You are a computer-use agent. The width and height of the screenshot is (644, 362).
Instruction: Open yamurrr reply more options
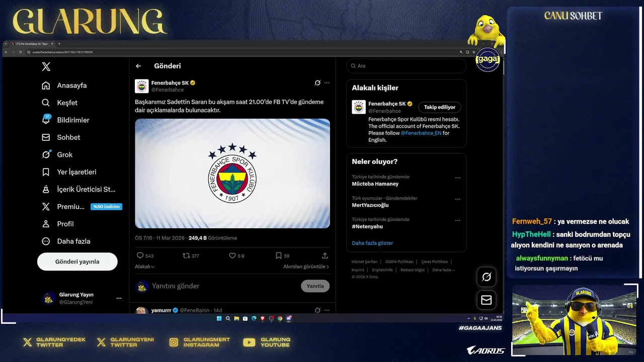click(x=327, y=310)
